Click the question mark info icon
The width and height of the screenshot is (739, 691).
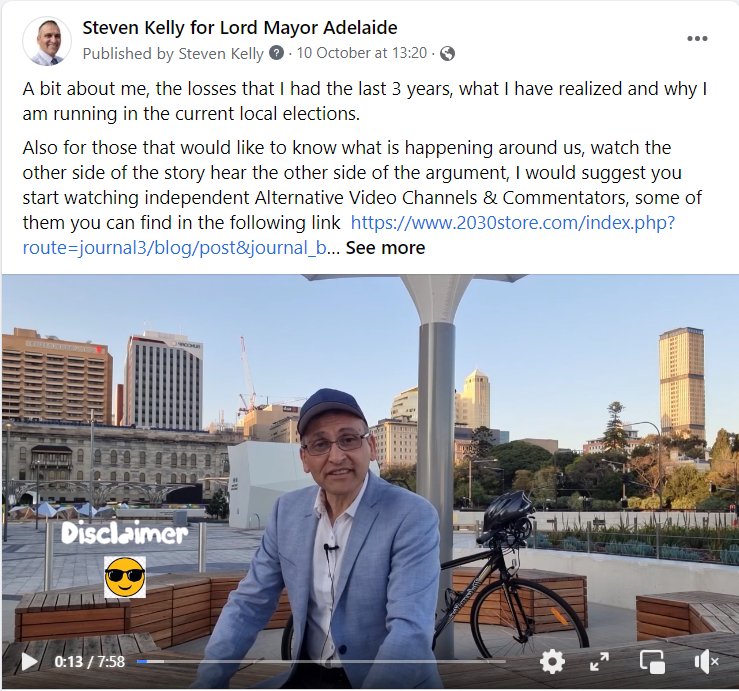(276, 53)
